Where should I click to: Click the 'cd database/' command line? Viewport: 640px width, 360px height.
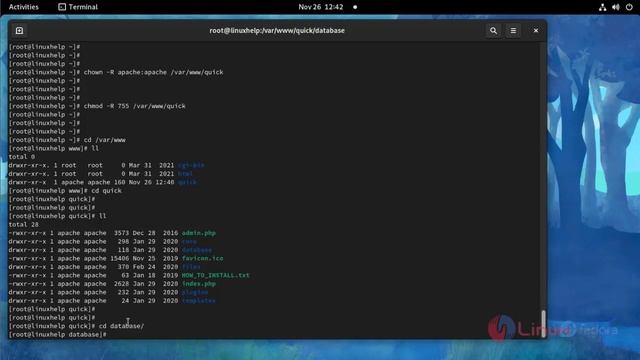point(76,326)
